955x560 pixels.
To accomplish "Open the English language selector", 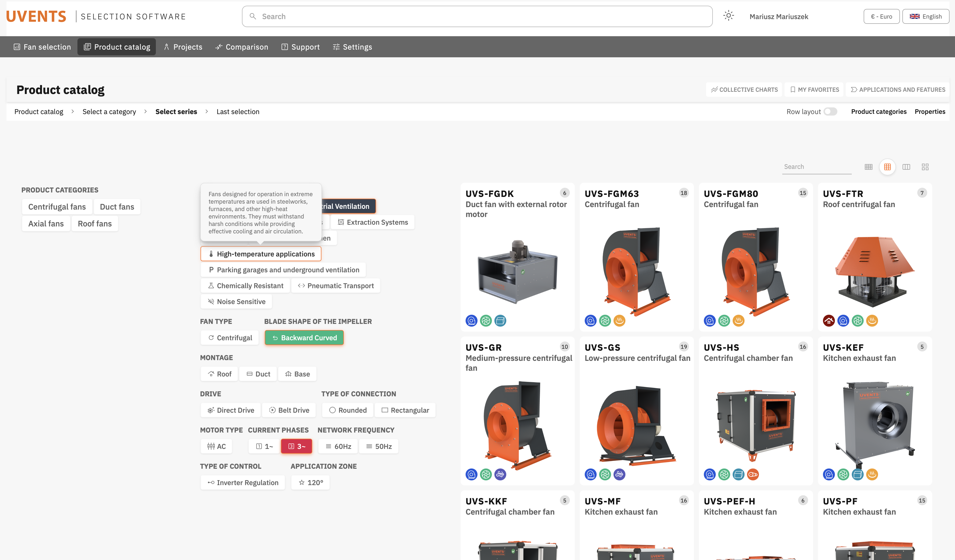I will pyautogui.click(x=926, y=16).
